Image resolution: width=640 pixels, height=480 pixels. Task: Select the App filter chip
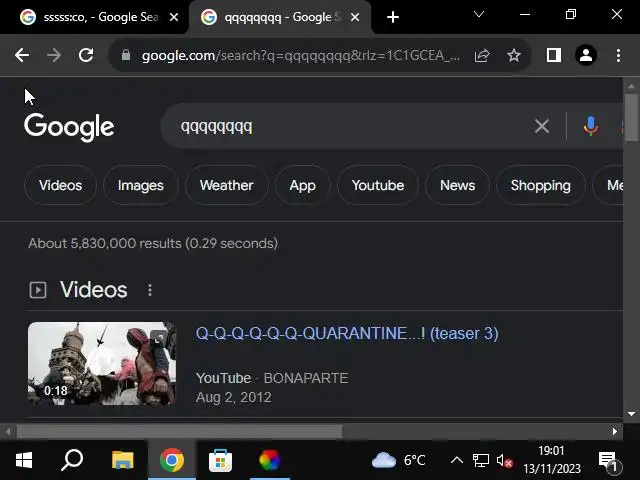(x=302, y=185)
